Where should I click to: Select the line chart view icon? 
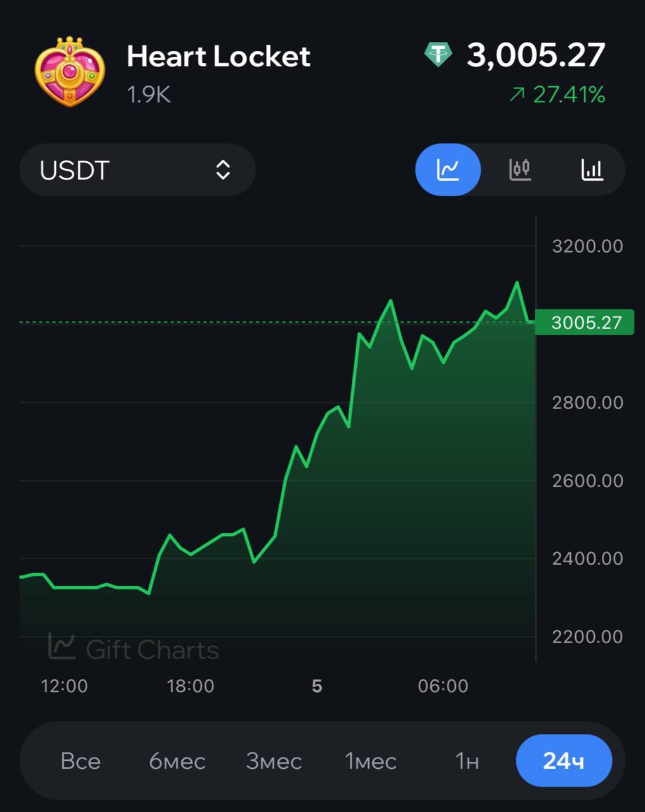tap(448, 170)
